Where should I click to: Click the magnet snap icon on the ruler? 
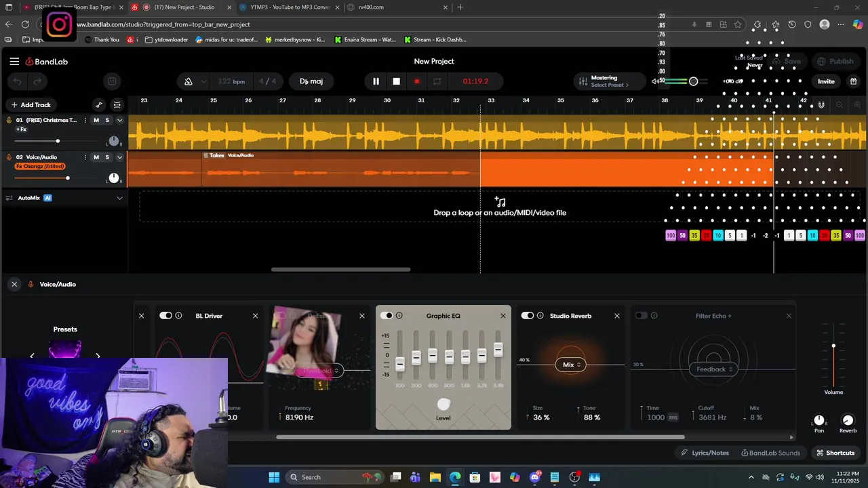click(821, 105)
